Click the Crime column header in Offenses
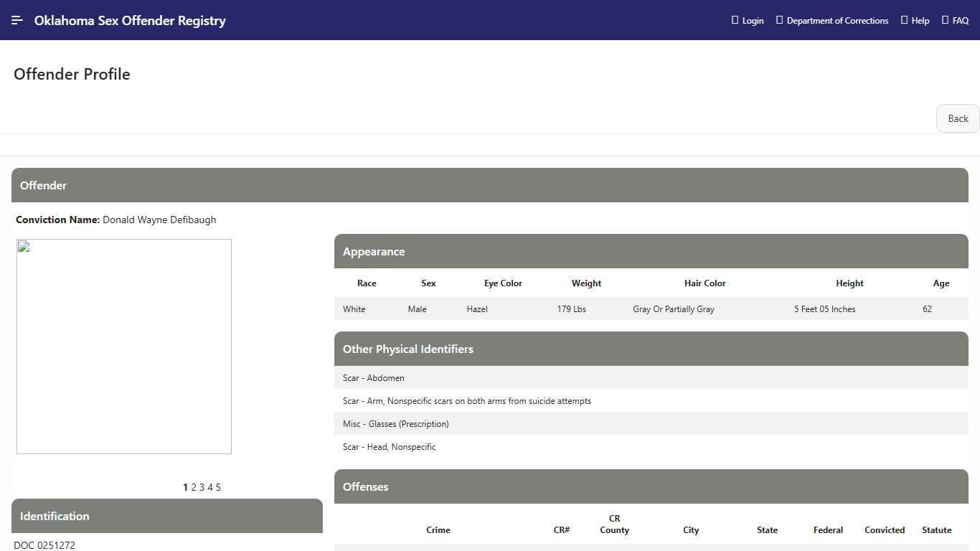 point(438,530)
